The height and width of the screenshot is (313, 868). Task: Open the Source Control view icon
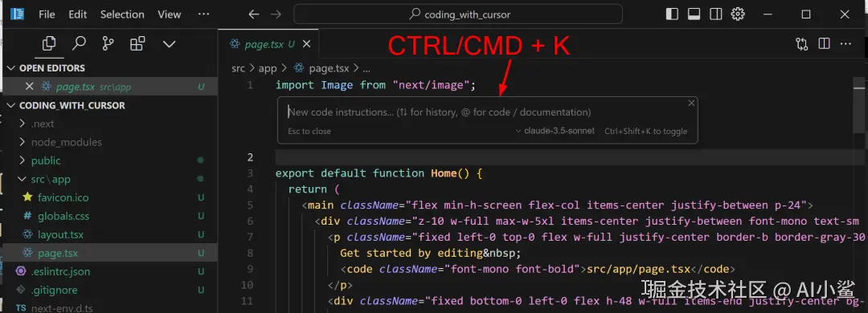[x=108, y=43]
